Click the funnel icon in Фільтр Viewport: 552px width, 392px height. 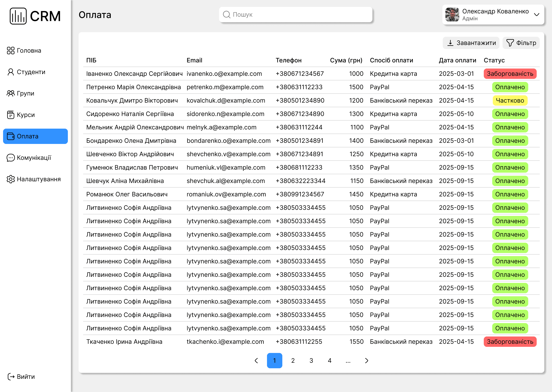click(x=510, y=43)
